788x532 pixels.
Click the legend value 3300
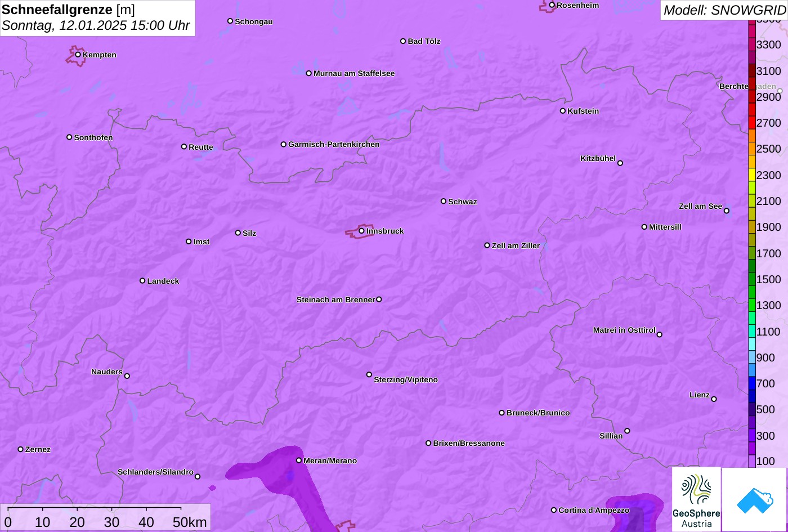pyautogui.click(x=769, y=44)
